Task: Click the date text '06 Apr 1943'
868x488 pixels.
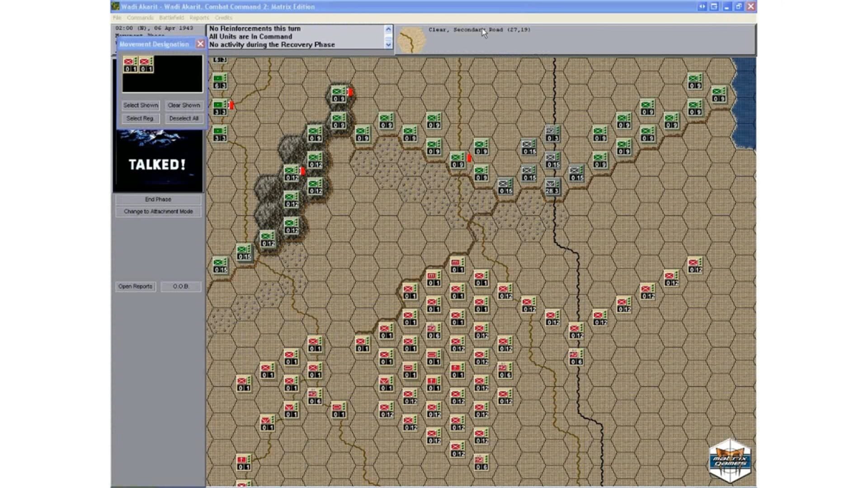Action: click(175, 28)
